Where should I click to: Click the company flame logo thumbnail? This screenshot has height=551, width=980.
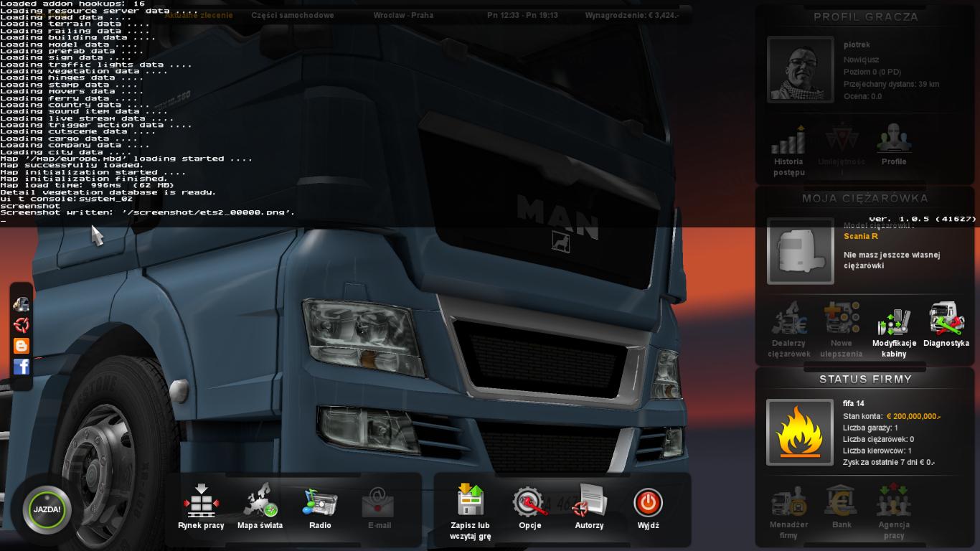[x=800, y=432]
